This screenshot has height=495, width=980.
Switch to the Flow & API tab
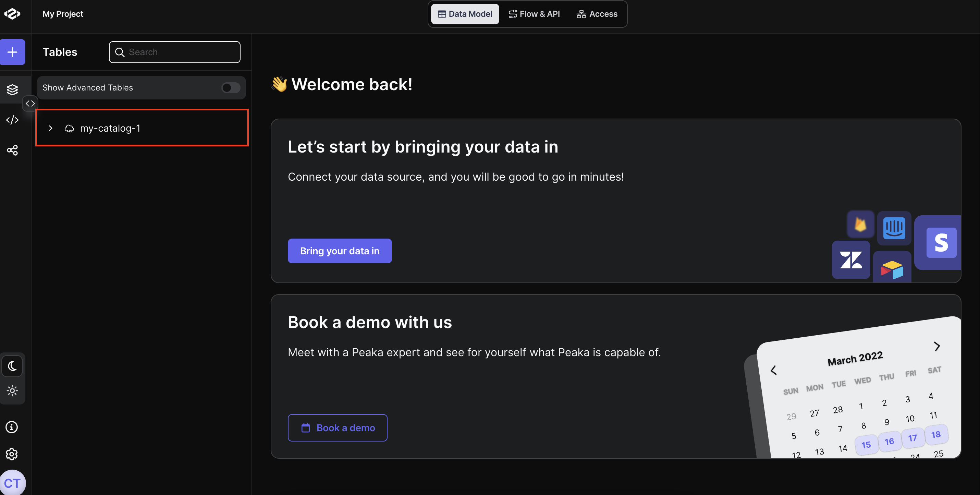pyautogui.click(x=534, y=14)
